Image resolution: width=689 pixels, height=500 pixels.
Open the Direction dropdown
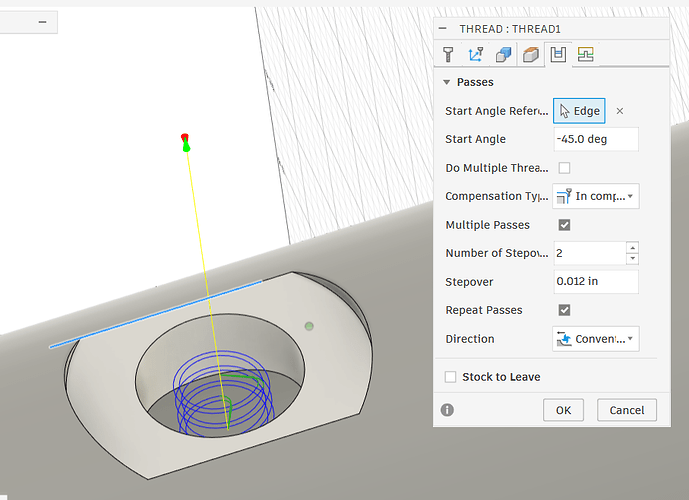[x=595, y=339]
